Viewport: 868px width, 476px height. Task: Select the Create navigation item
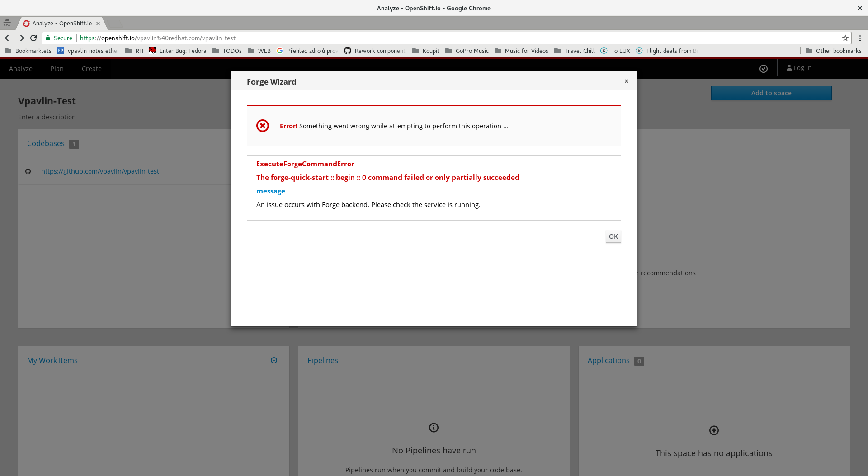(91, 68)
